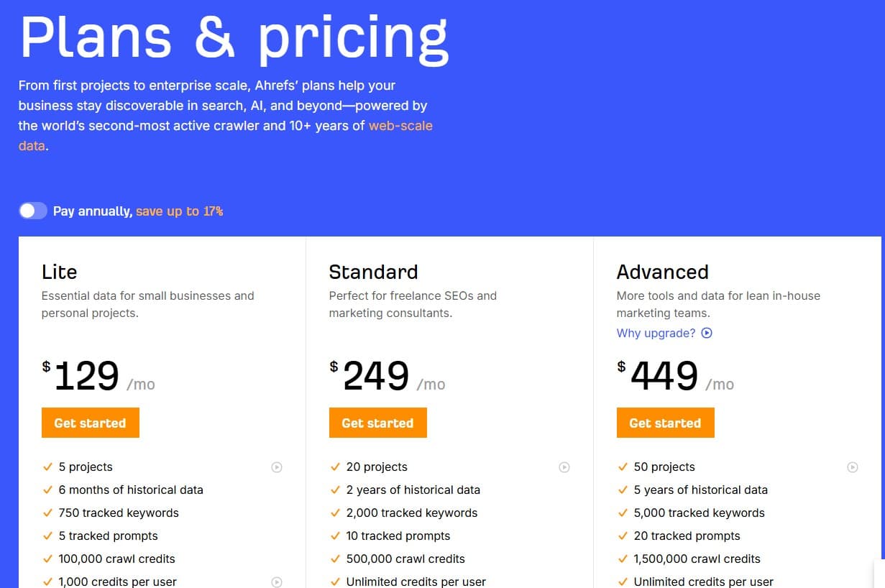Click the "Why upgrade?" link

click(656, 333)
